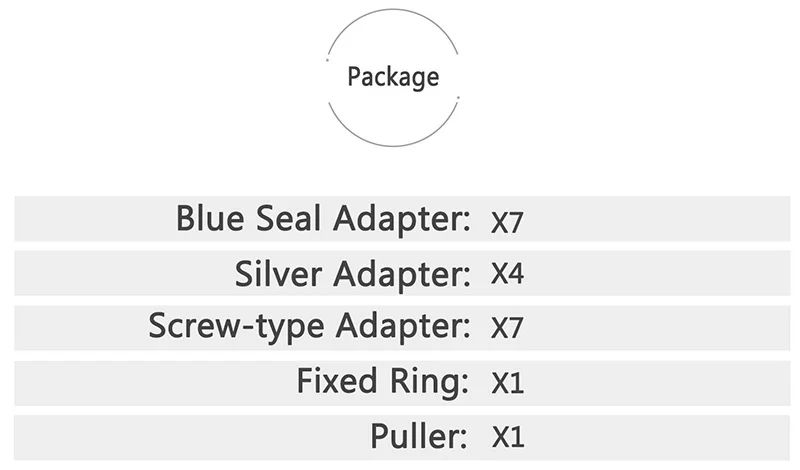Click Adapter in the Silver Adapter row
800x470 pixels.
[402, 275]
